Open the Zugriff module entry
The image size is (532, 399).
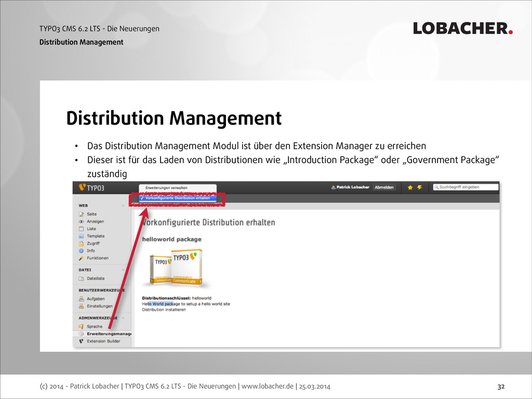coord(94,243)
